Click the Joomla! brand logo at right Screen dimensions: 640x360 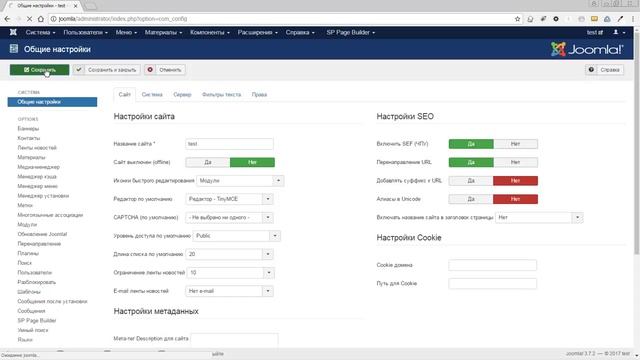point(587,49)
